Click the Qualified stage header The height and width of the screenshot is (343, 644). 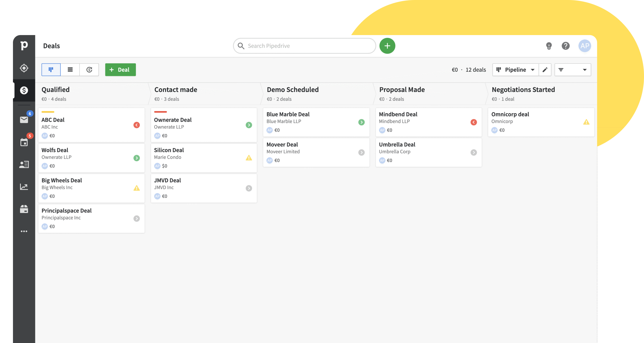click(x=56, y=89)
